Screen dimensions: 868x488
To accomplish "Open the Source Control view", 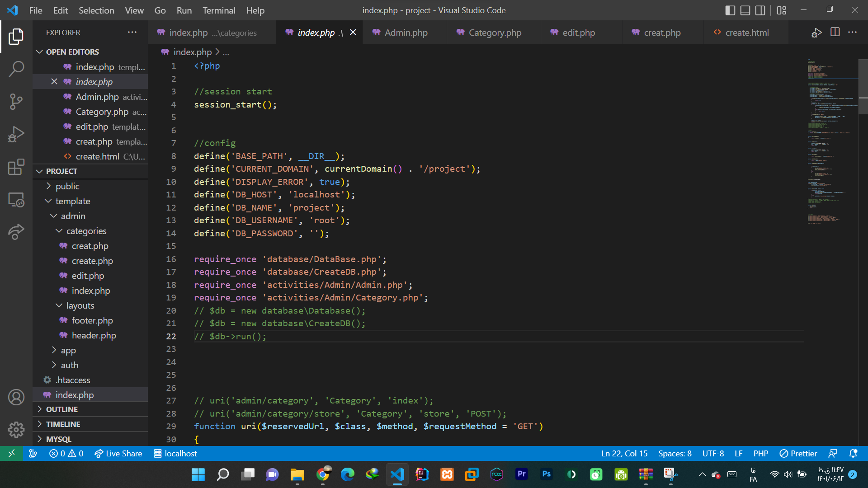I will (x=16, y=102).
